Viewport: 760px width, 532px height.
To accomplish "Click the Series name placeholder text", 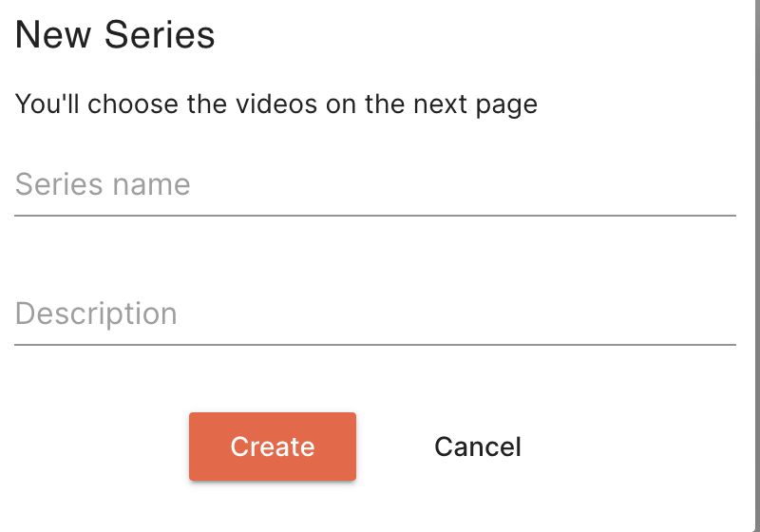I will (103, 184).
